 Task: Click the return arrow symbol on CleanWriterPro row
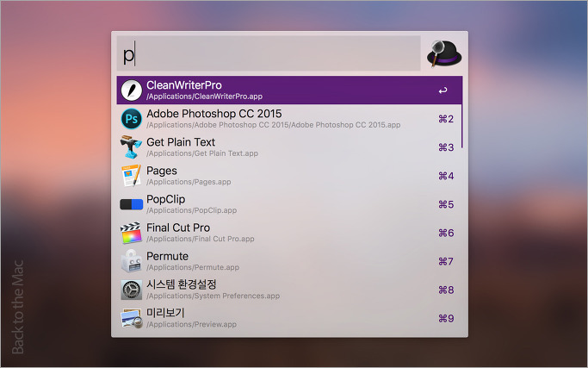443,90
